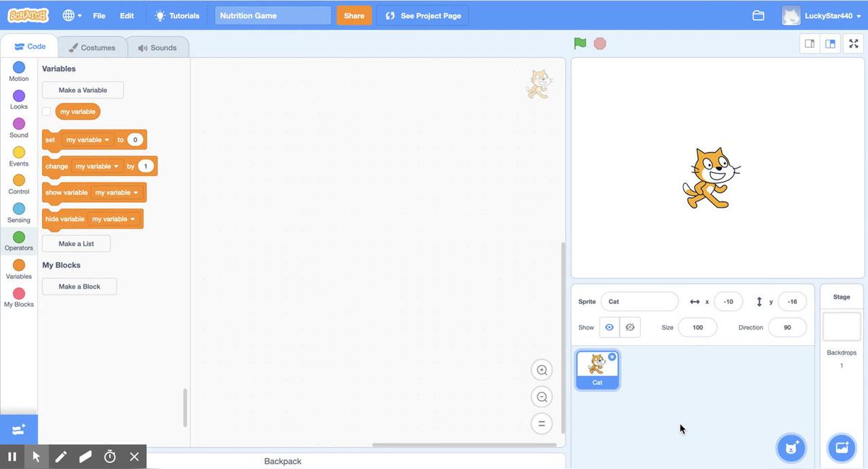Click the value 1 in change block
Image resolution: width=868 pixels, height=469 pixels.
click(145, 166)
